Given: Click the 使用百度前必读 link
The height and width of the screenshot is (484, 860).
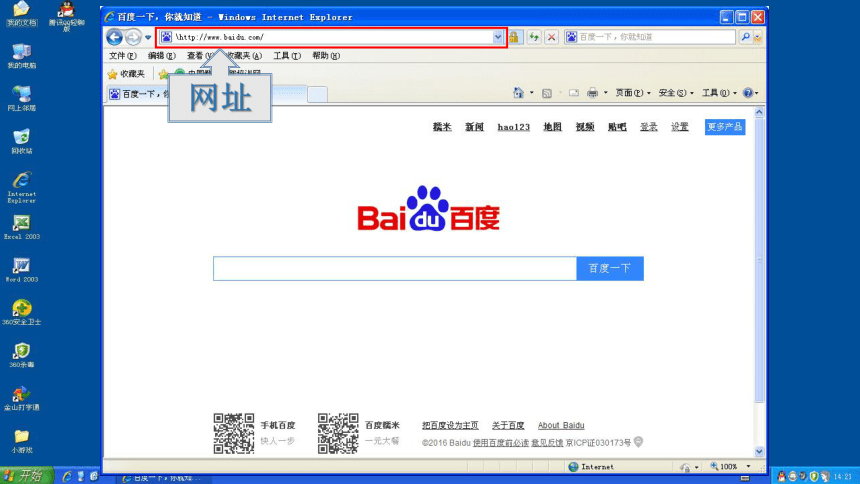Looking at the screenshot, I should [x=501, y=443].
